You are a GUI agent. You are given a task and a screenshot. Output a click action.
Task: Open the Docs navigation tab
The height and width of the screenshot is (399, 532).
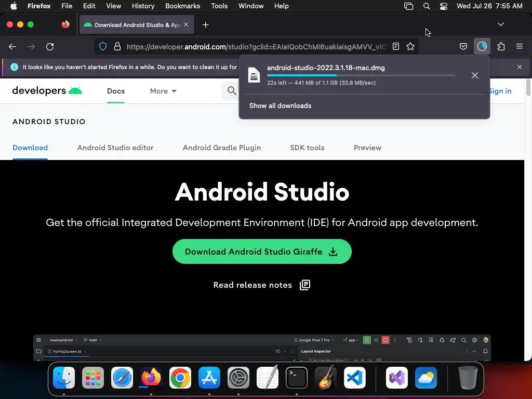click(x=116, y=91)
